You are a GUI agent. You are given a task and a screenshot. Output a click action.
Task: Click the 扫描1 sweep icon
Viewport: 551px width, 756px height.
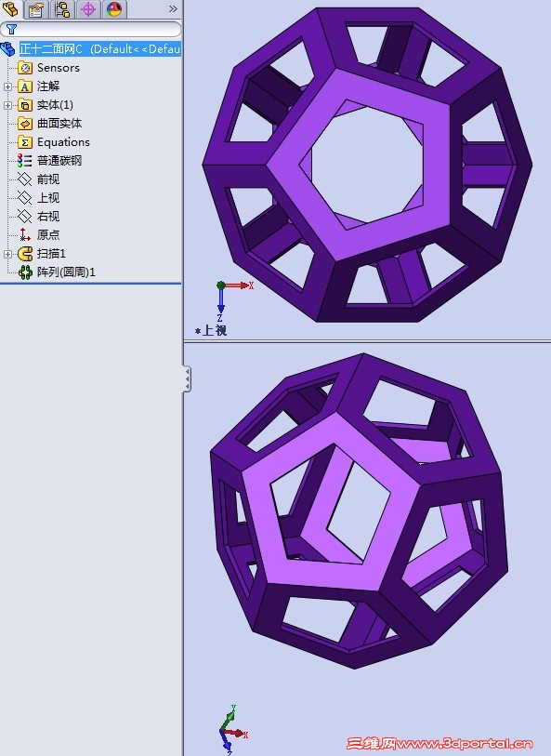pyautogui.click(x=25, y=254)
